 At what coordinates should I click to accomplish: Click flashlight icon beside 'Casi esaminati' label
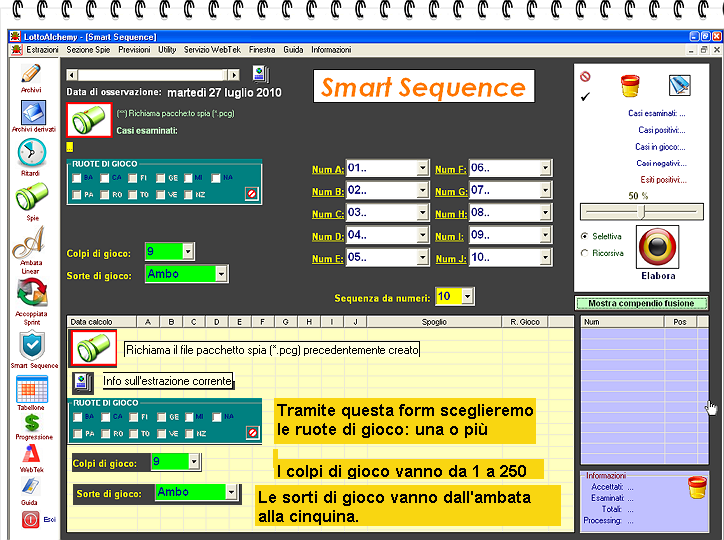(89, 120)
